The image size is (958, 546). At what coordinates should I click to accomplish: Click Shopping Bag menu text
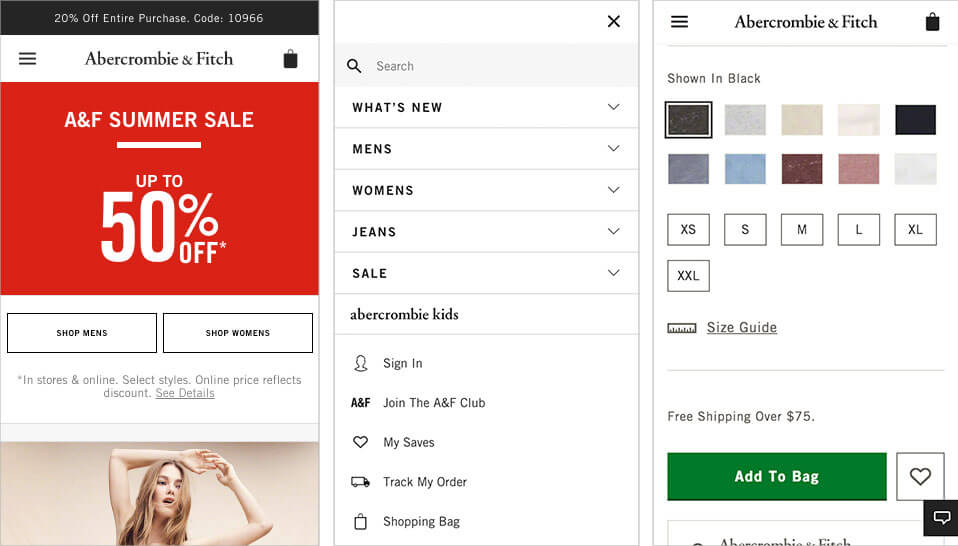[422, 522]
